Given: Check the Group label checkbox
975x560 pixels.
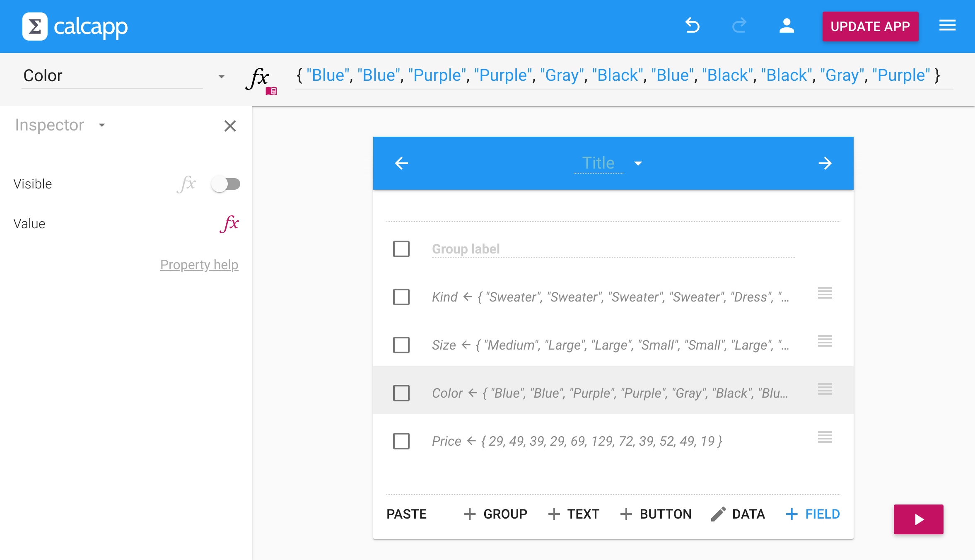Looking at the screenshot, I should [401, 249].
